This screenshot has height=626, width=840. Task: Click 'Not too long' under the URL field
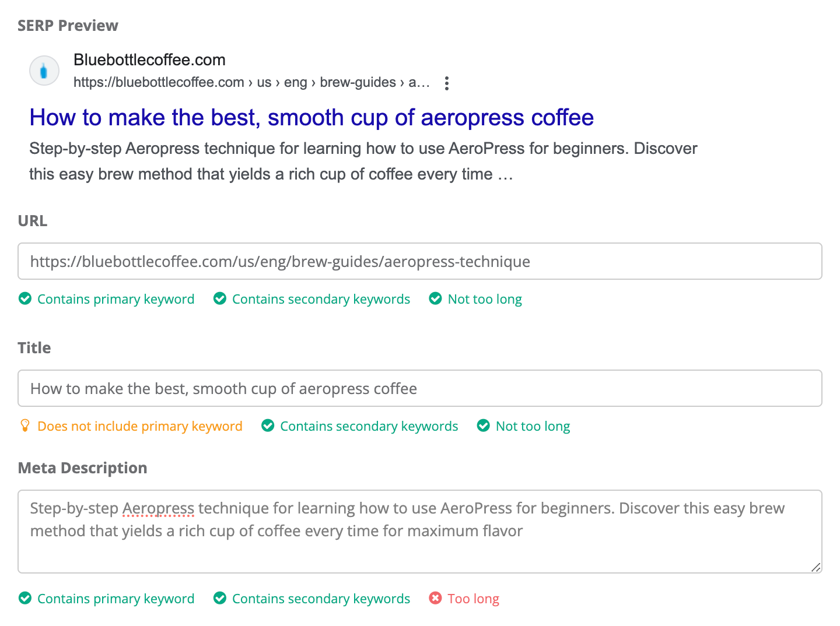[x=485, y=299]
